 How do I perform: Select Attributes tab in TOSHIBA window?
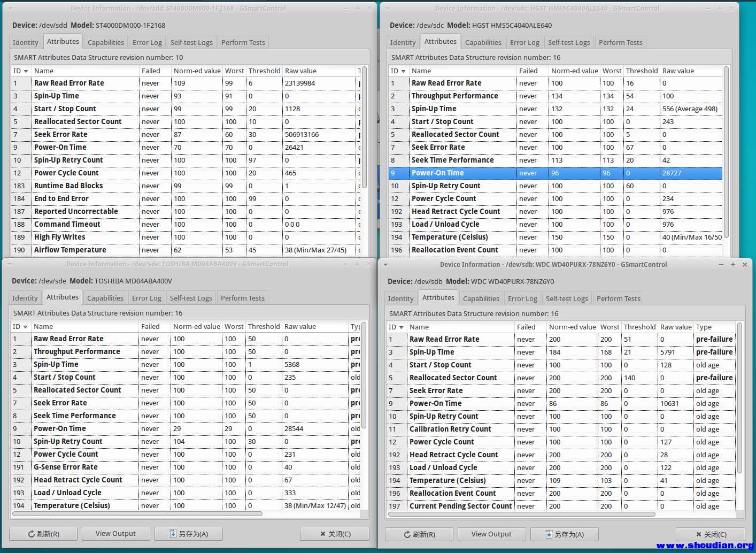pyautogui.click(x=63, y=297)
